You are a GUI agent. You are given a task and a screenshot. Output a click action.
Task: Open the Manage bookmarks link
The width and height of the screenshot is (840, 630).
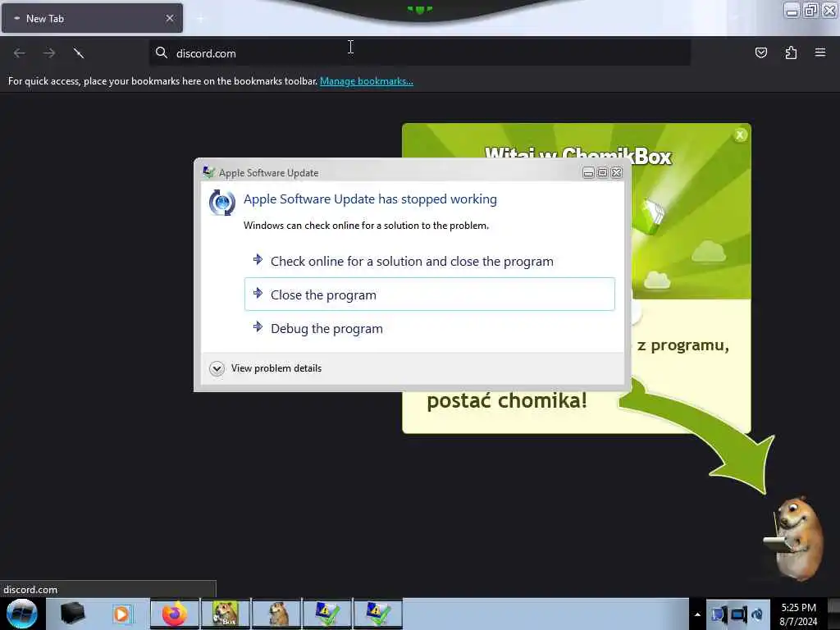tap(367, 81)
